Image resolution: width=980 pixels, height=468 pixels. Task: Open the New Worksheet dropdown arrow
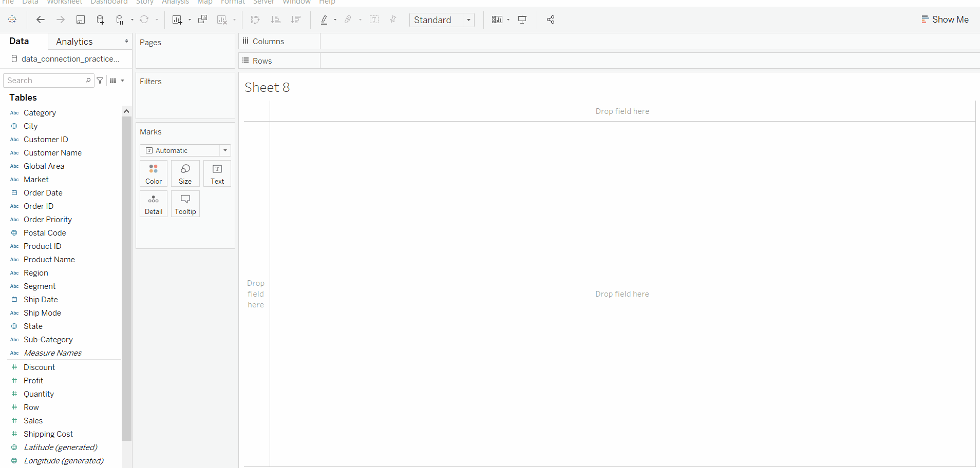[190, 20]
